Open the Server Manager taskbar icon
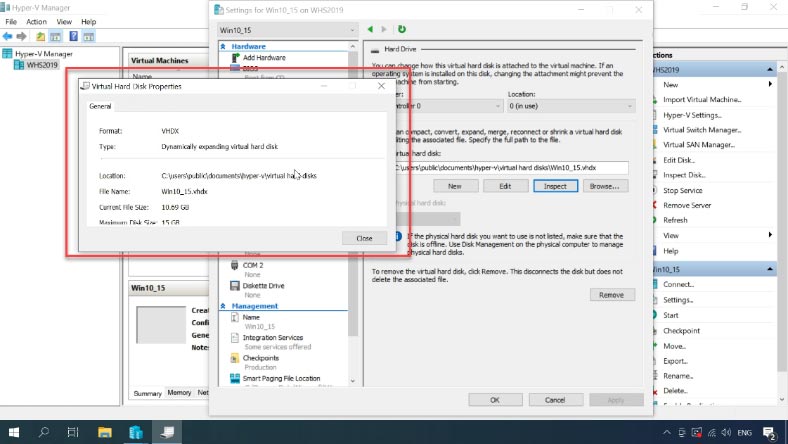 coord(136,432)
